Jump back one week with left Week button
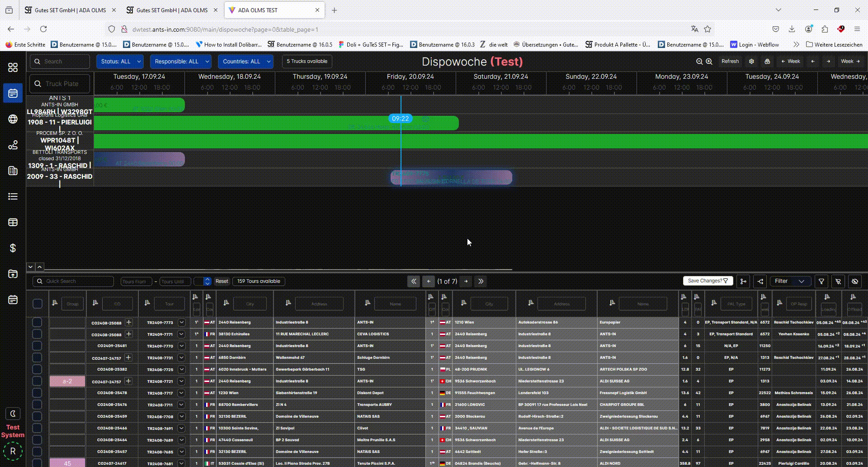This screenshot has height=467, width=868. [791, 62]
